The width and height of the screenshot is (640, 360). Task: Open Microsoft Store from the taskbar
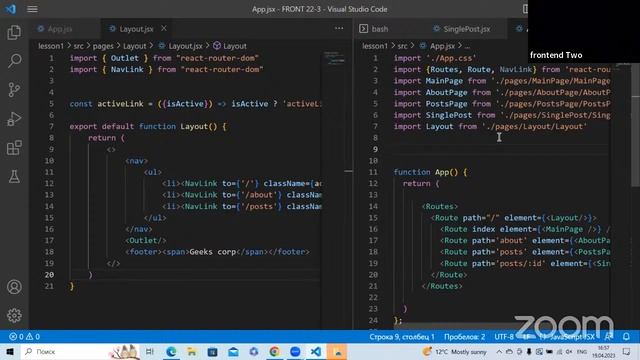coord(212,351)
